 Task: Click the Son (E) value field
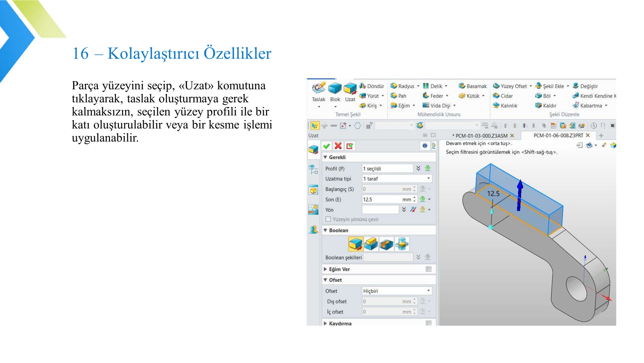pyautogui.click(x=382, y=200)
